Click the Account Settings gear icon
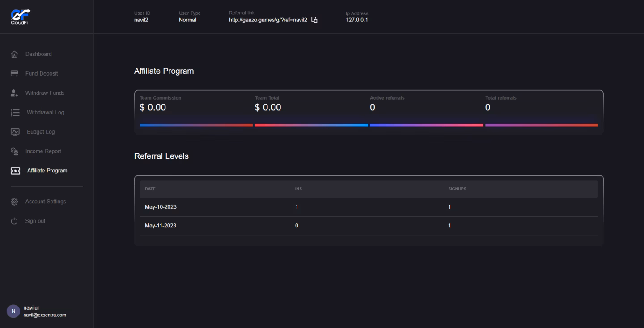Viewport: 644px width, 328px height. coord(14,202)
